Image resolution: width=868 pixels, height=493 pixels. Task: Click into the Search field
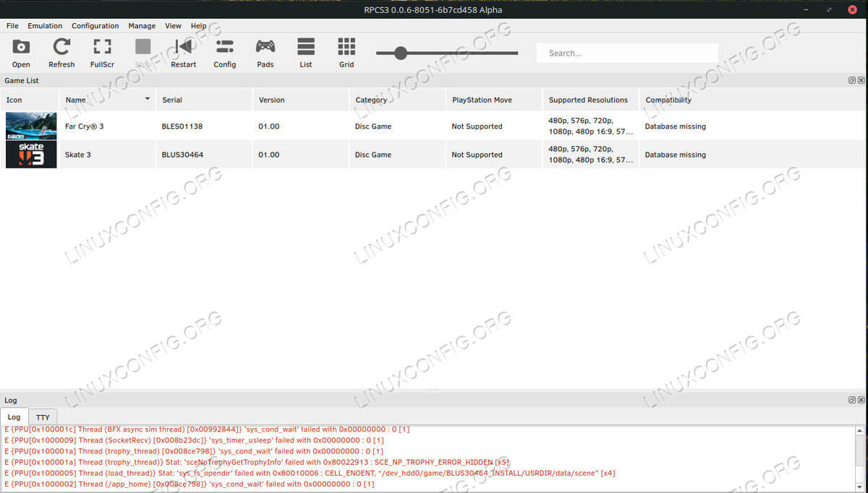[x=627, y=53]
